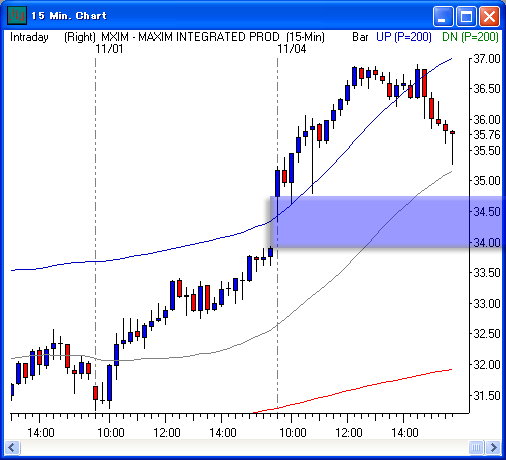This screenshot has height=460, width=506.
Task: Click the chart icon in the title bar
Action: tap(17, 16)
